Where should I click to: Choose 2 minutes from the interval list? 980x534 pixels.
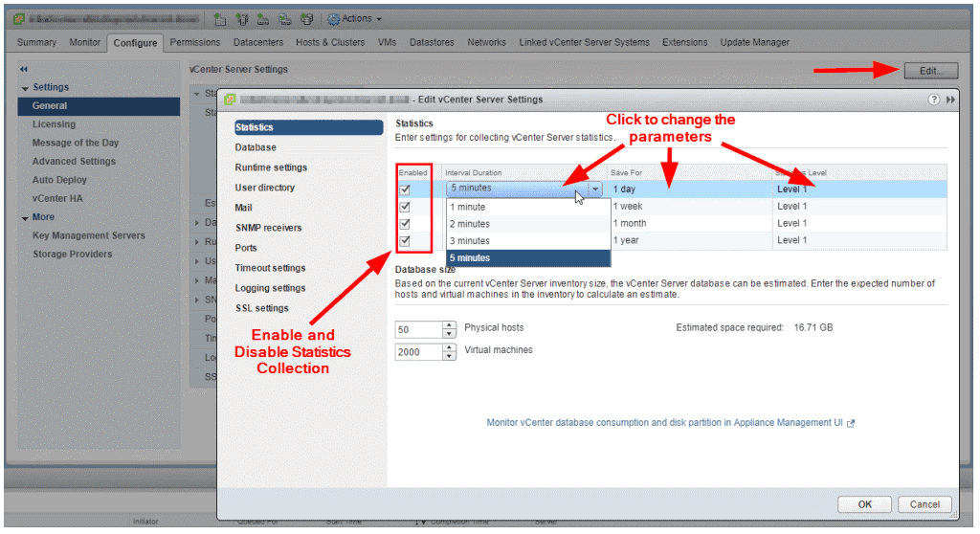tap(528, 224)
